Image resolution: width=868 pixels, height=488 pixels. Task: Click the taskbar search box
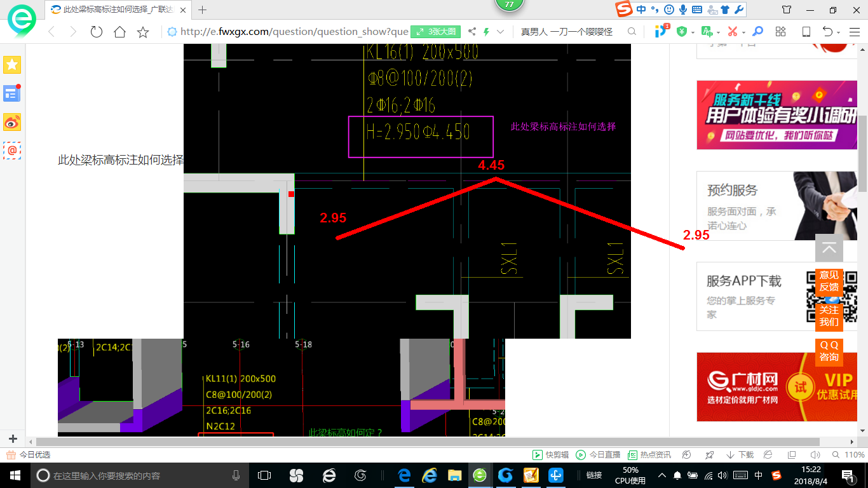pyautogui.click(x=139, y=475)
